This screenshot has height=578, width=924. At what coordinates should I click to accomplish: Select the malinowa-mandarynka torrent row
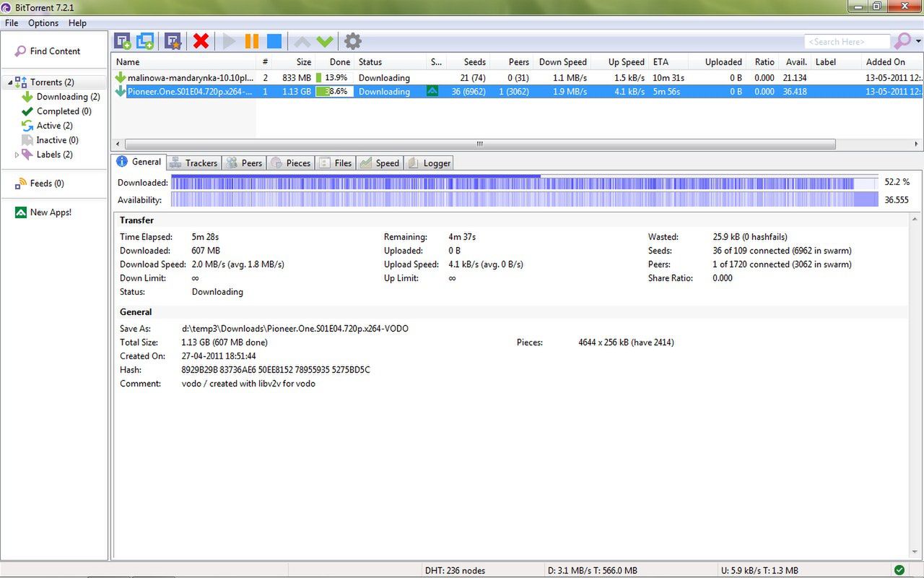(518, 77)
